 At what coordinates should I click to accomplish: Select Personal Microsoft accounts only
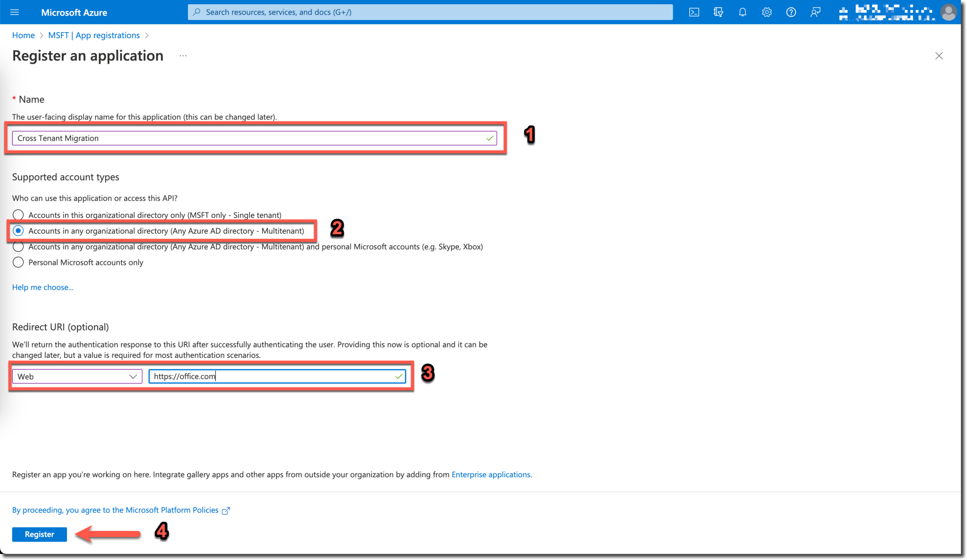[18, 262]
